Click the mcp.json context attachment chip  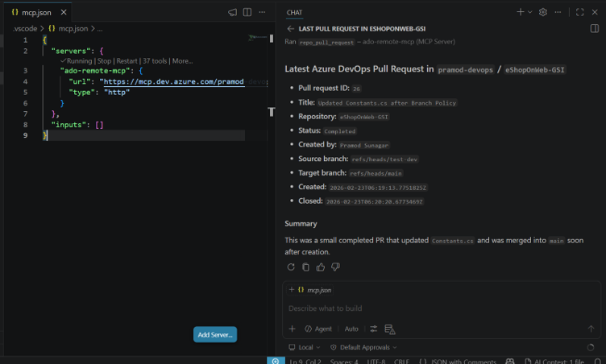click(x=315, y=290)
